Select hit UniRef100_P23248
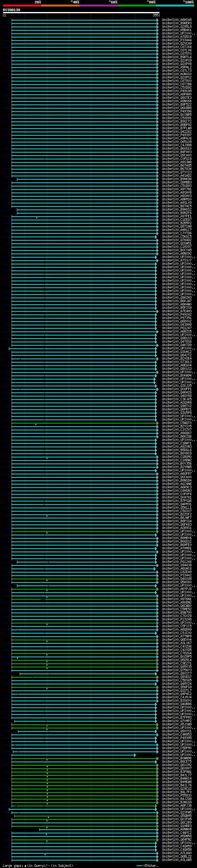Viewport: 197px width, 868px height. (x=177, y=619)
